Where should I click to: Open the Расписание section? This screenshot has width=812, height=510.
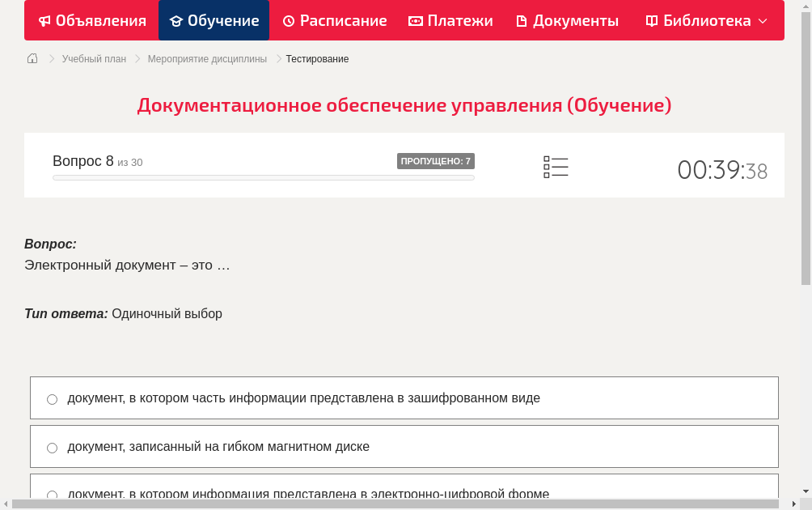(x=334, y=20)
